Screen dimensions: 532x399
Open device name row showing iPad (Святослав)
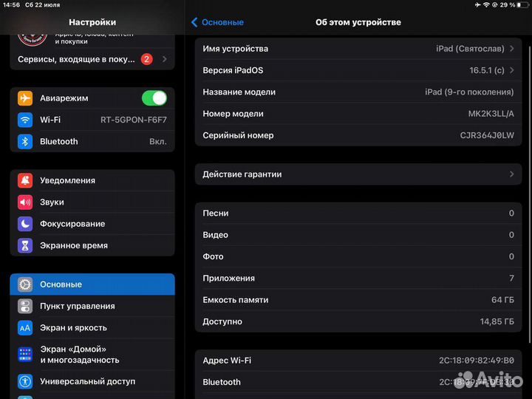[358, 49]
